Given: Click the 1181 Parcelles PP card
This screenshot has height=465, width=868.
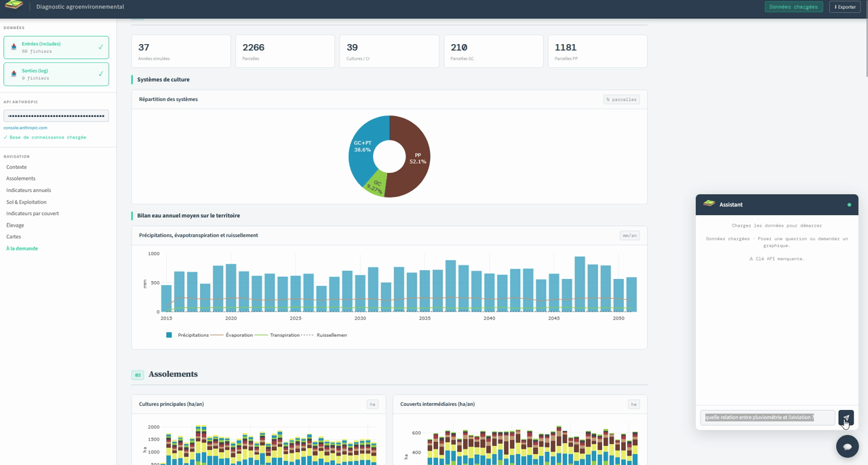Looking at the screenshot, I should (597, 51).
